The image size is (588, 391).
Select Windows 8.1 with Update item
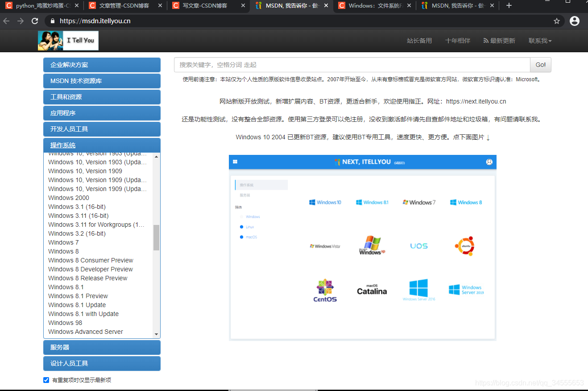(x=83, y=314)
